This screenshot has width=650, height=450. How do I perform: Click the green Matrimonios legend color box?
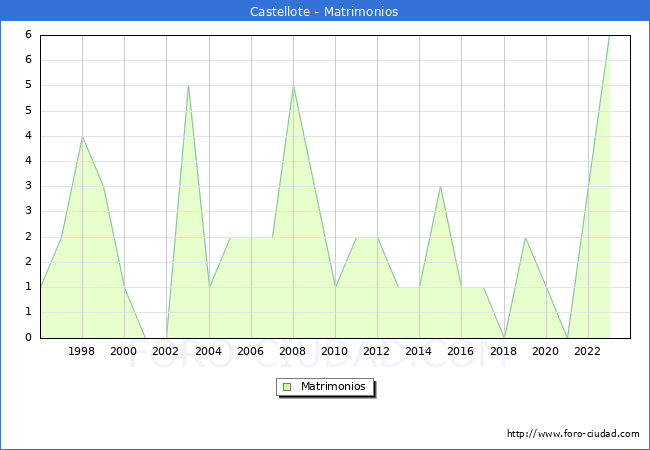[x=287, y=387]
